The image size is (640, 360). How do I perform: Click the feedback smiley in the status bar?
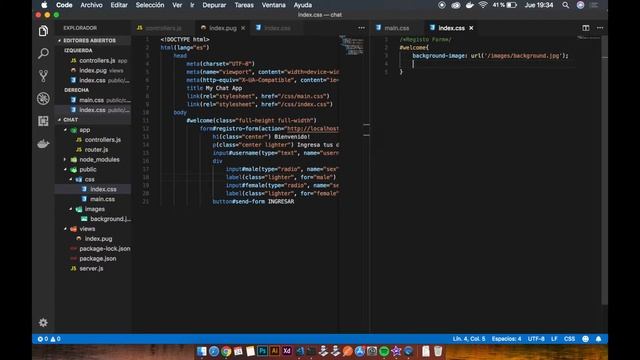coord(585,339)
